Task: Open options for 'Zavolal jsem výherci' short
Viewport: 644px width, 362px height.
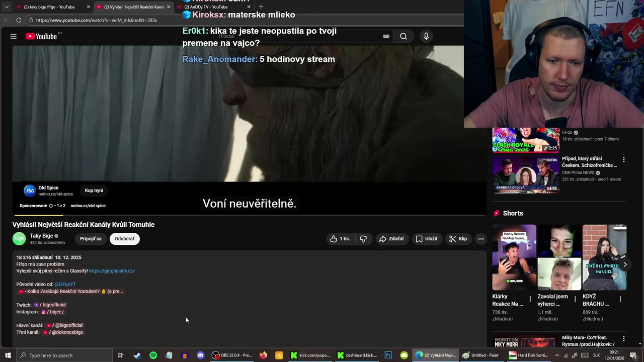Action: click(x=575, y=299)
